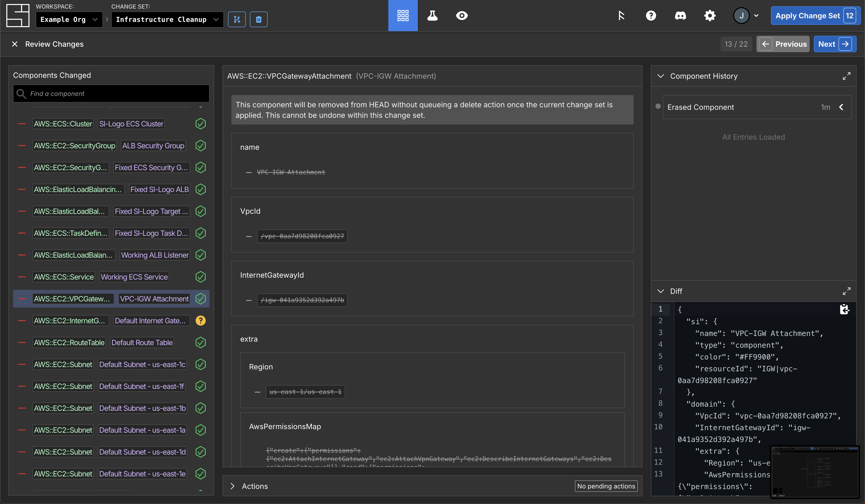This screenshot has width=865, height=504.
Task: Collapse the Component History section
Action: point(660,76)
